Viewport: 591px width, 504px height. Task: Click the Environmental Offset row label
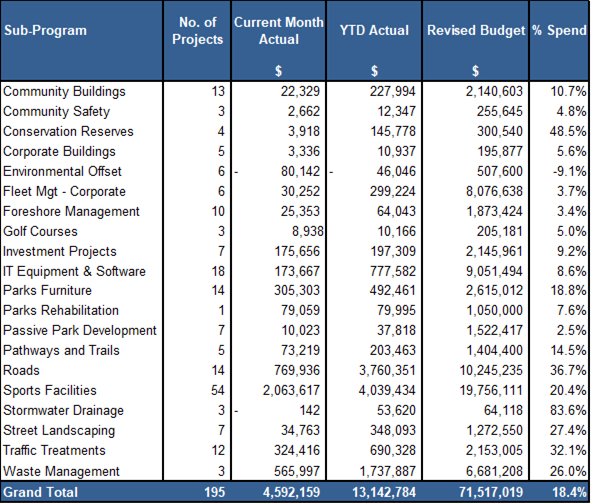(62, 172)
